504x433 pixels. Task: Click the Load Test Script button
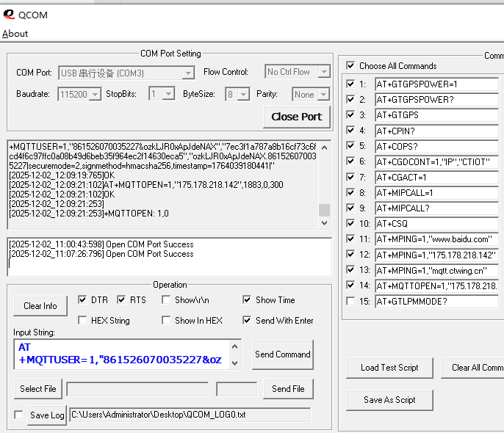pyautogui.click(x=389, y=368)
